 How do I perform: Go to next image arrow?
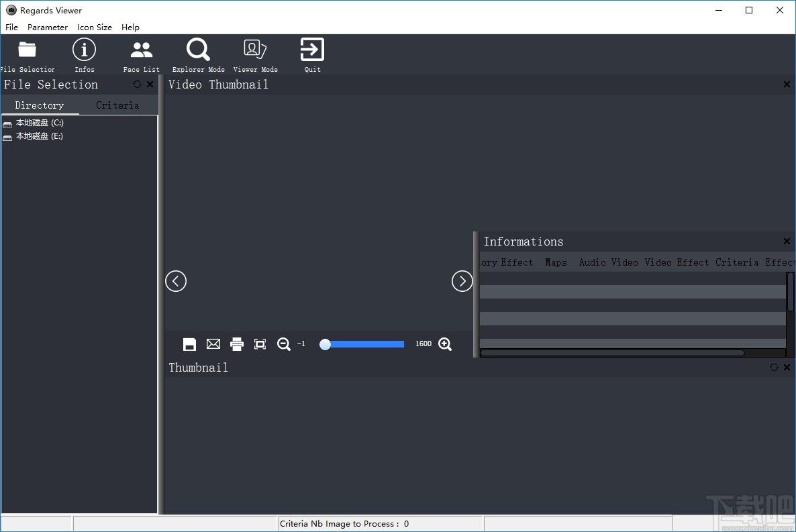point(462,281)
